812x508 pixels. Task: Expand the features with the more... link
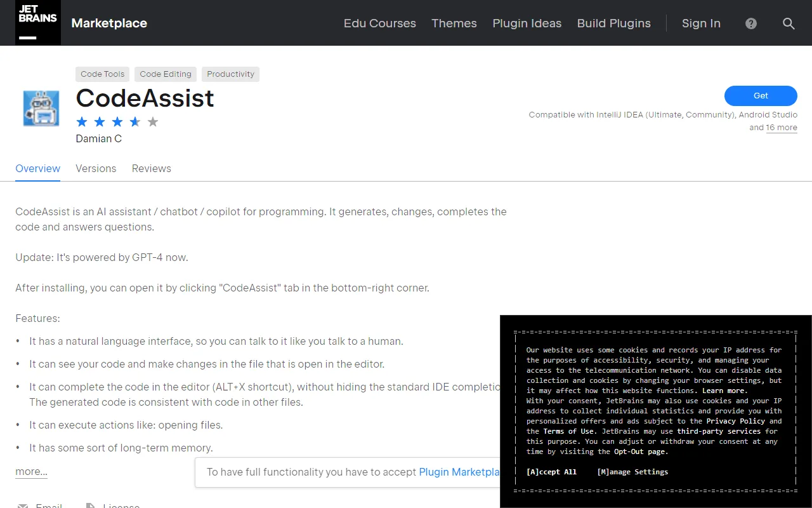coord(30,471)
